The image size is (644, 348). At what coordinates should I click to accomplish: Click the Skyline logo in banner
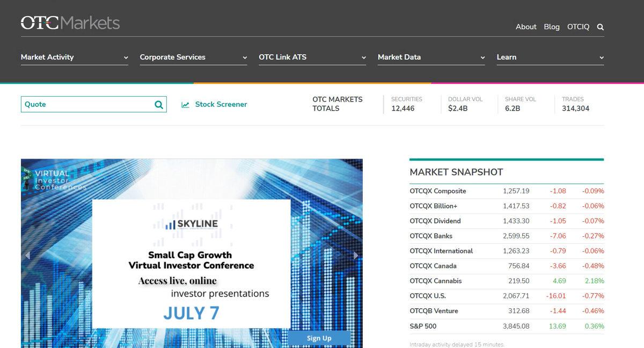click(191, 224)
